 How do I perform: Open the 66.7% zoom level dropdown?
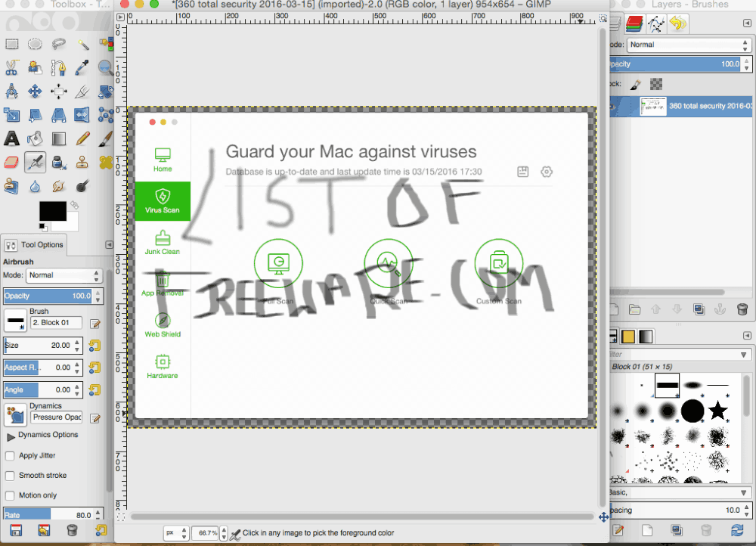[209, 533]
